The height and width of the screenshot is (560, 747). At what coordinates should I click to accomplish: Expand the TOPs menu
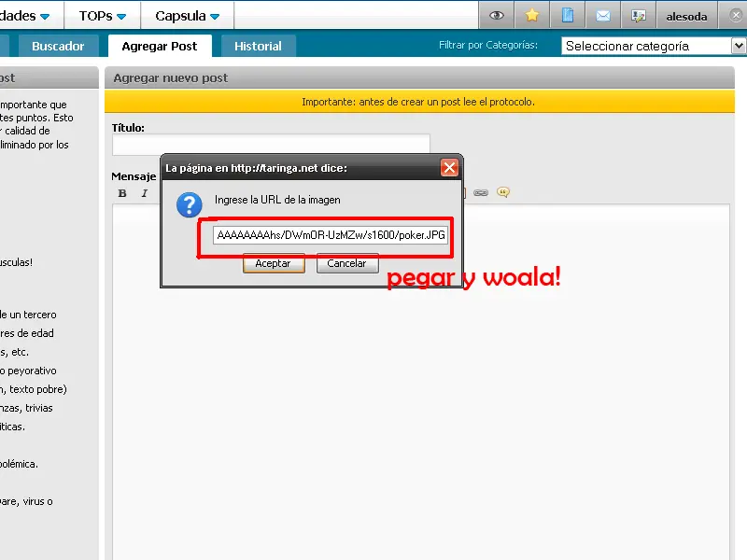pyautogui.click(x=103, y=16)
